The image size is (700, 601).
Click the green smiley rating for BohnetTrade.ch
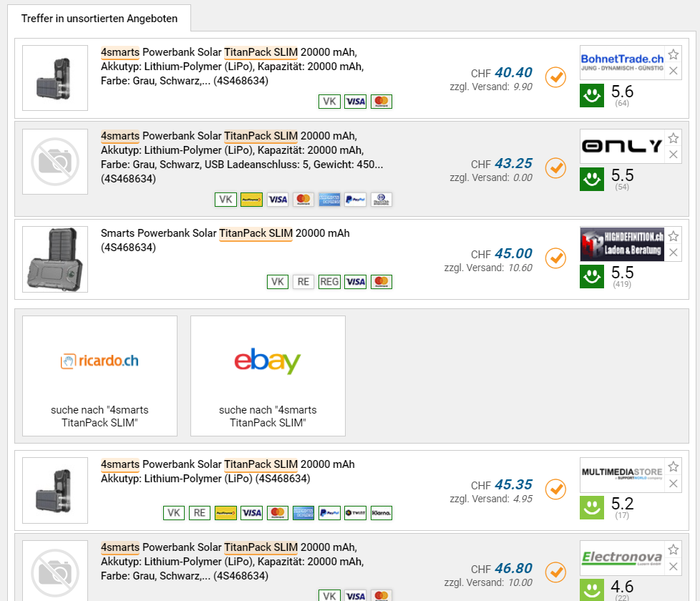point(592,96)
